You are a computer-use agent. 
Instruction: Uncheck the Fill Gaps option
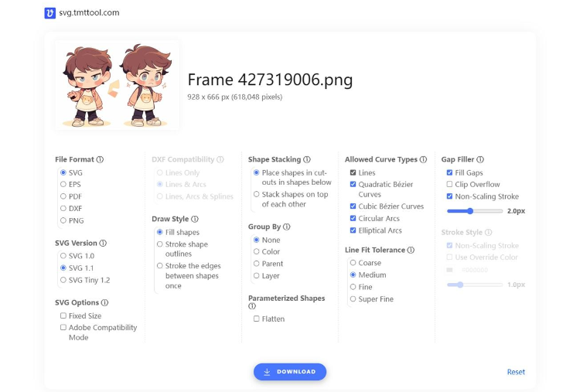(x=449, y=172)
